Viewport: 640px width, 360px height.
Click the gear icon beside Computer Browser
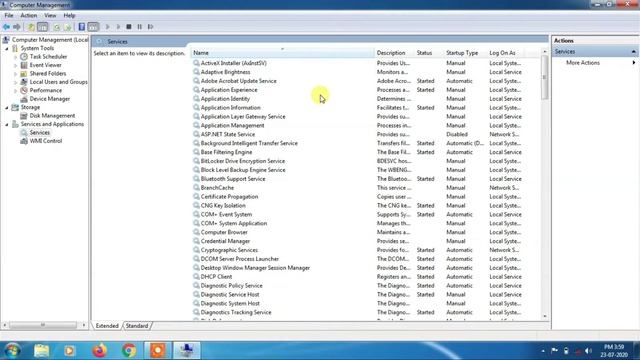196,232
